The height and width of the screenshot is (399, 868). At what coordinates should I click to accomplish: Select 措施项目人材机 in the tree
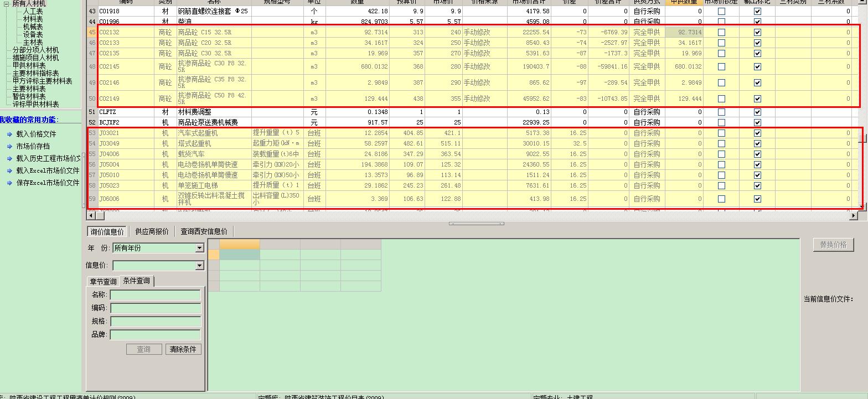(35, 58)
